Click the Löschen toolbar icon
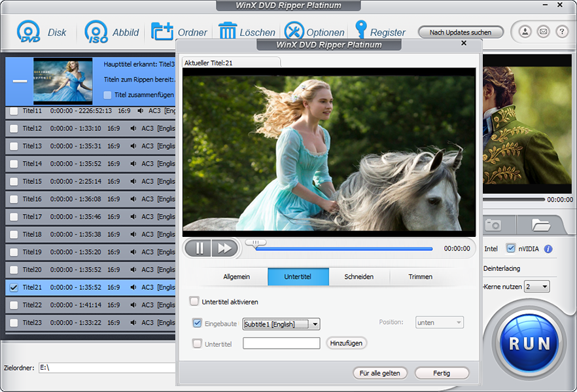This screenshot has height=392, width=577. (227, 31)
